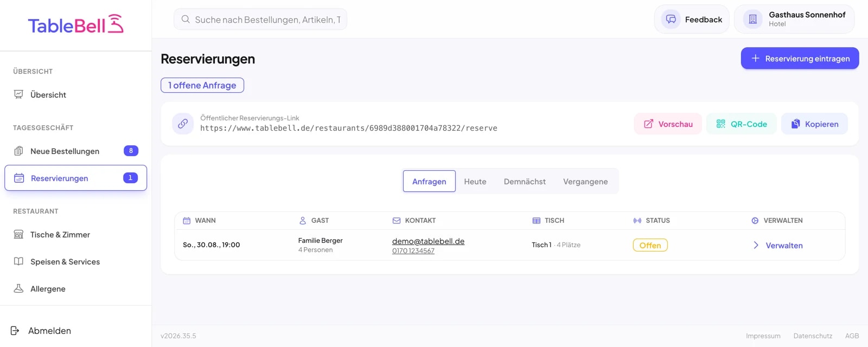Click the Abmelden logout icon
868x347 pixels.
point(15,330)
